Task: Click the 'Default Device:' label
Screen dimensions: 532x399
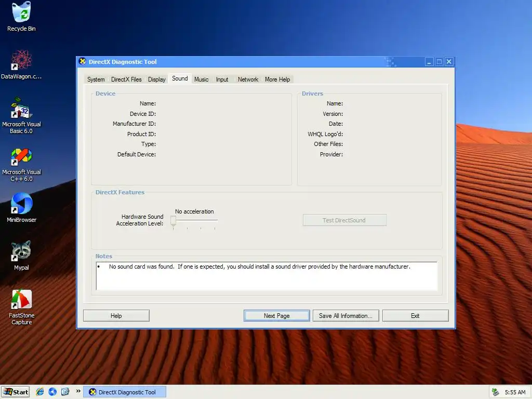Action: point(137,154)
